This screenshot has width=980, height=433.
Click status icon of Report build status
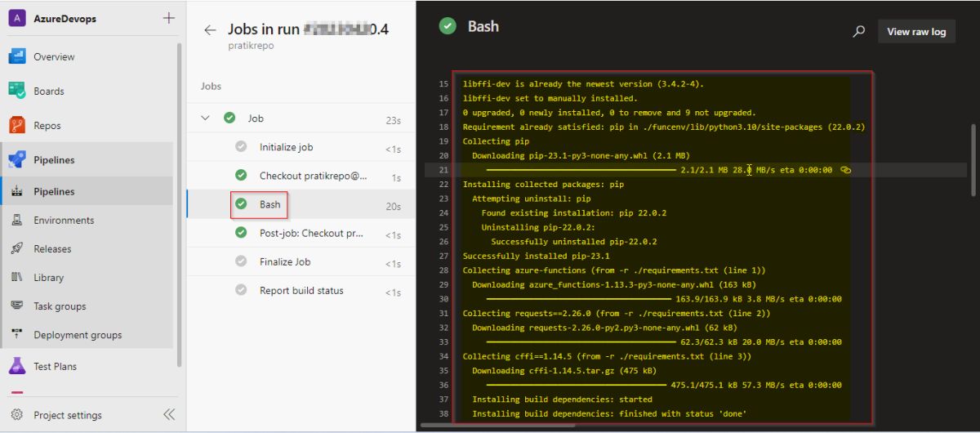click(241, 290)
